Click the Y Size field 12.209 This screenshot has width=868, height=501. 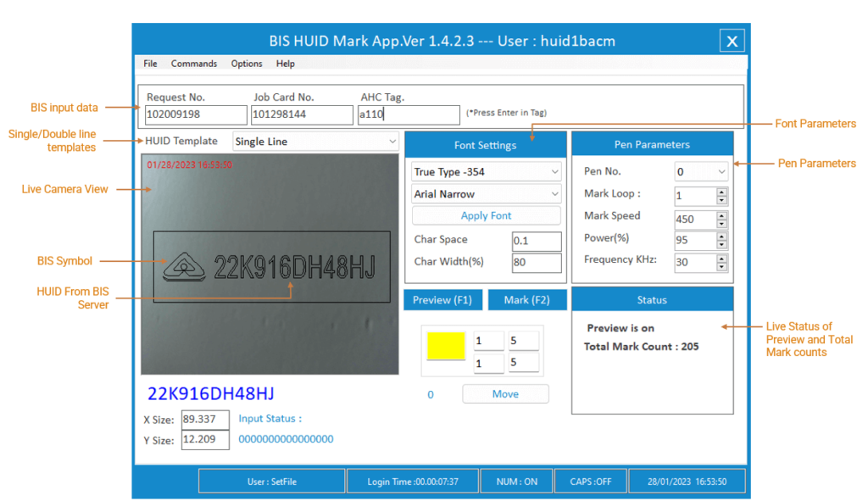click(205, 440)
